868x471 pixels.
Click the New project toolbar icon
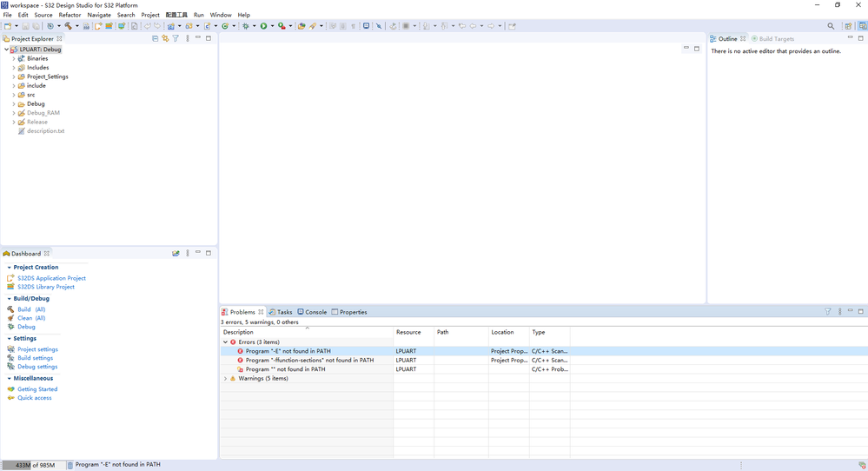coord(8,26)
